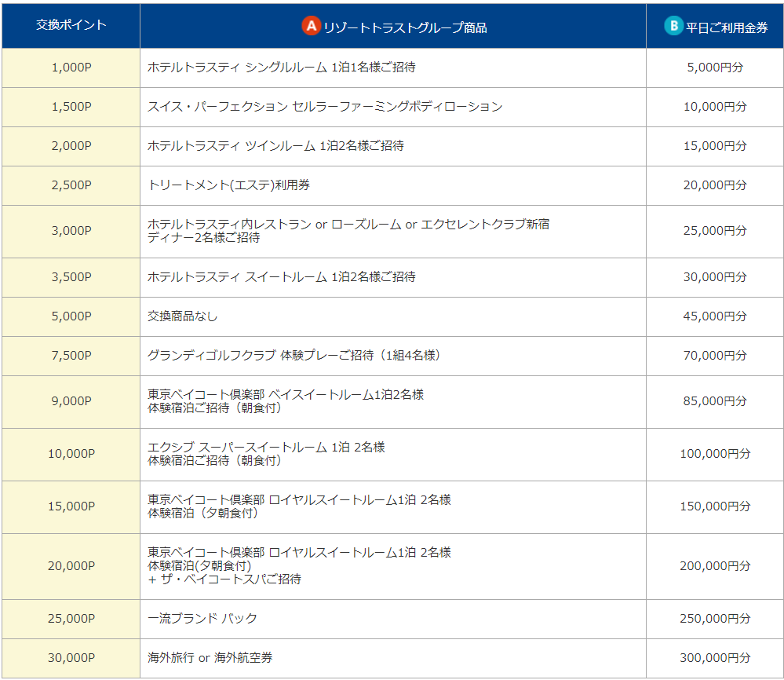Select the 7,500P points cell

pyautogui.click(x=71, y=356)
